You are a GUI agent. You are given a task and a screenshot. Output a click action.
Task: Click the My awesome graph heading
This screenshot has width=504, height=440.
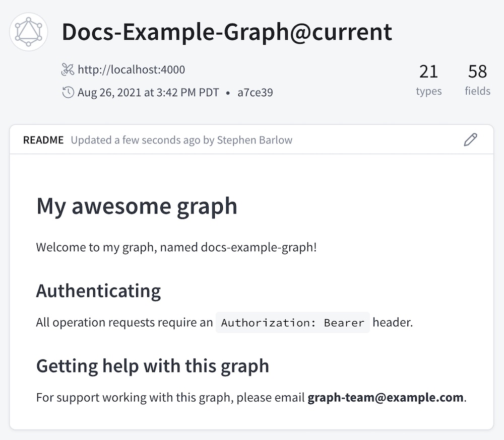pyautogui.click(x=137, y=205)
